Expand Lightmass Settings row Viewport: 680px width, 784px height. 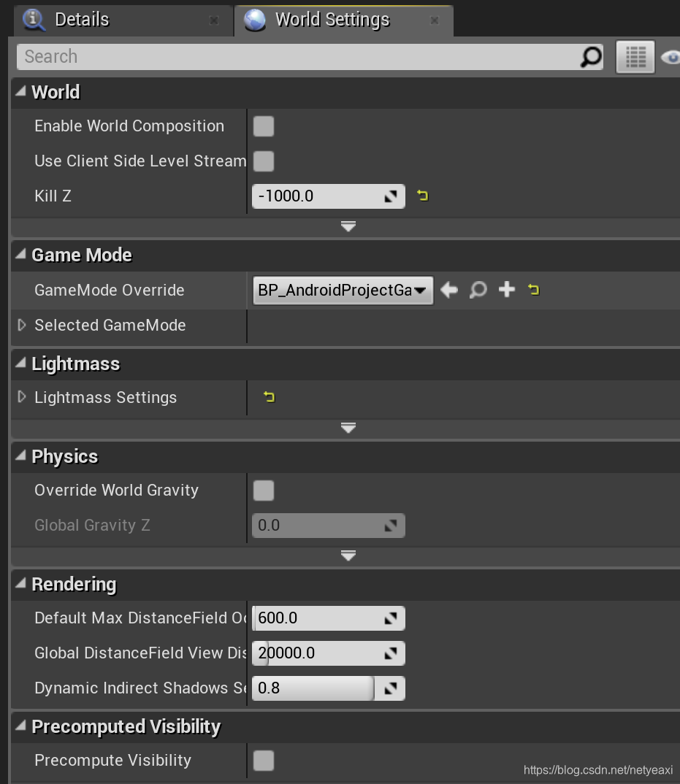point(21,397)
